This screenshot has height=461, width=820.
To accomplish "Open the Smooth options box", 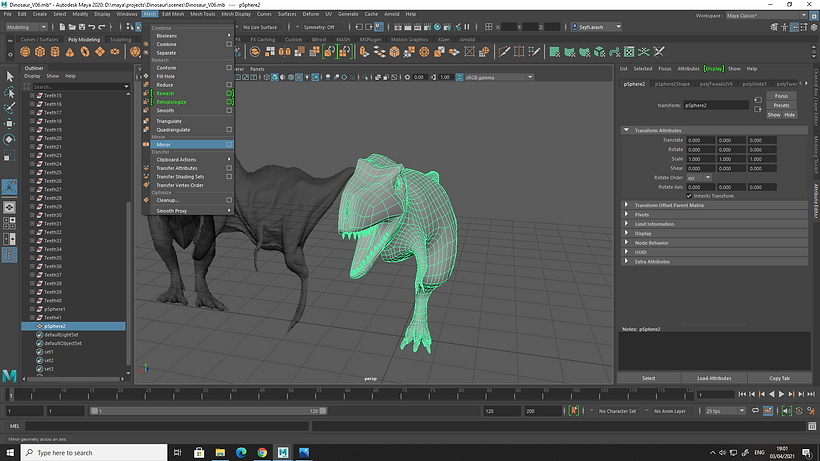I will pos(229,110).
